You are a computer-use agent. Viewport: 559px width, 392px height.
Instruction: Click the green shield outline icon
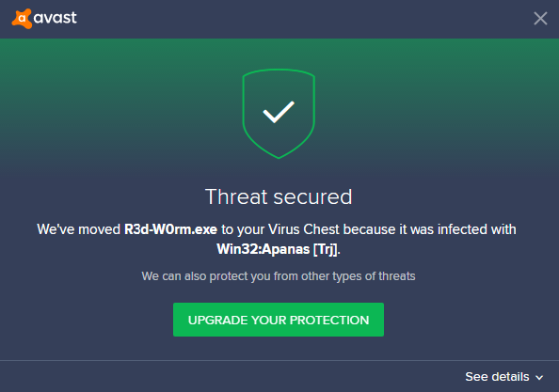279,114
